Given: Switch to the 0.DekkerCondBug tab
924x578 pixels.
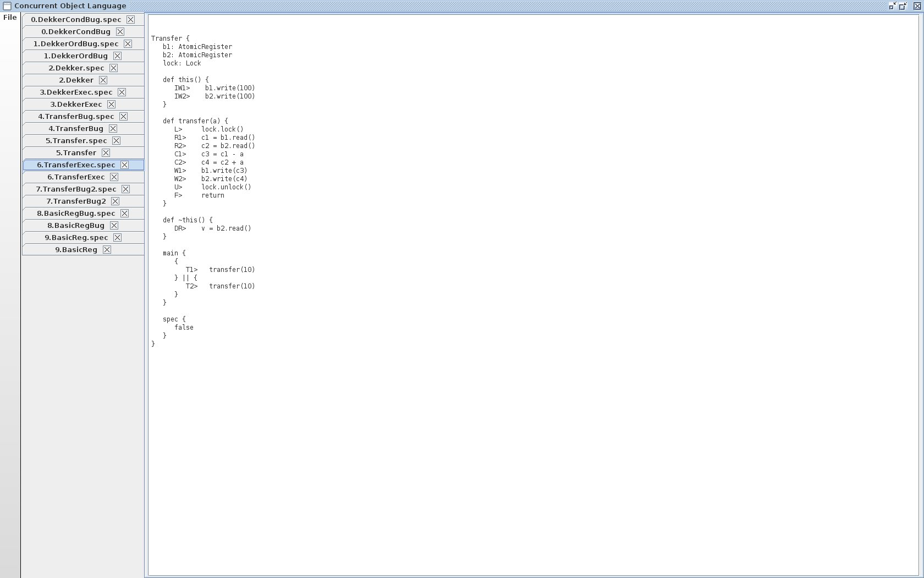Looking at the screenshot, I should [x=76, y=31].
